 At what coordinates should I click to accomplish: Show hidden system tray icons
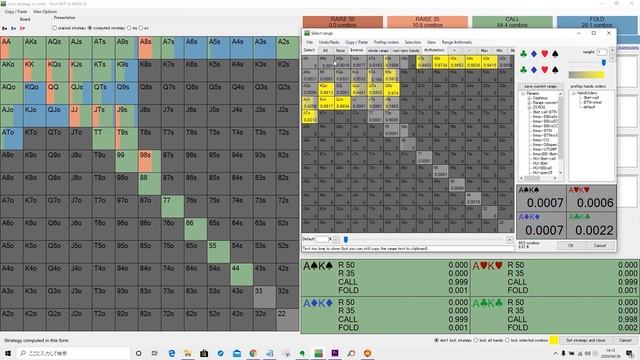(556, 353)
